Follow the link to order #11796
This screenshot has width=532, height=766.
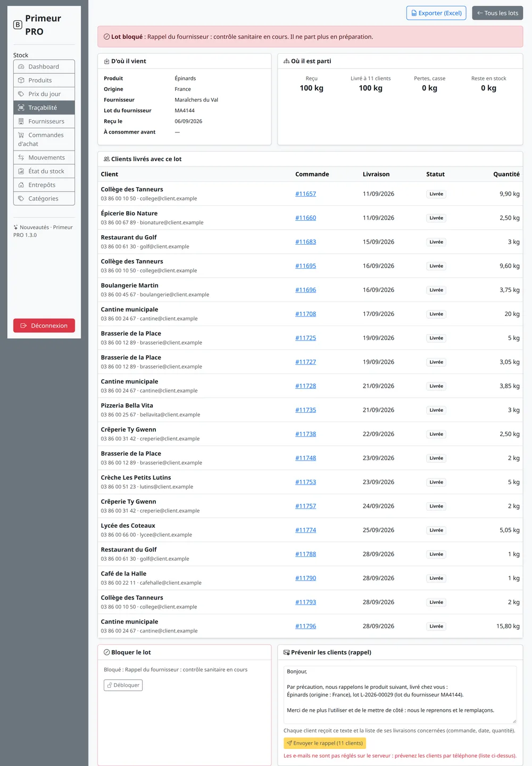(306, 626)
